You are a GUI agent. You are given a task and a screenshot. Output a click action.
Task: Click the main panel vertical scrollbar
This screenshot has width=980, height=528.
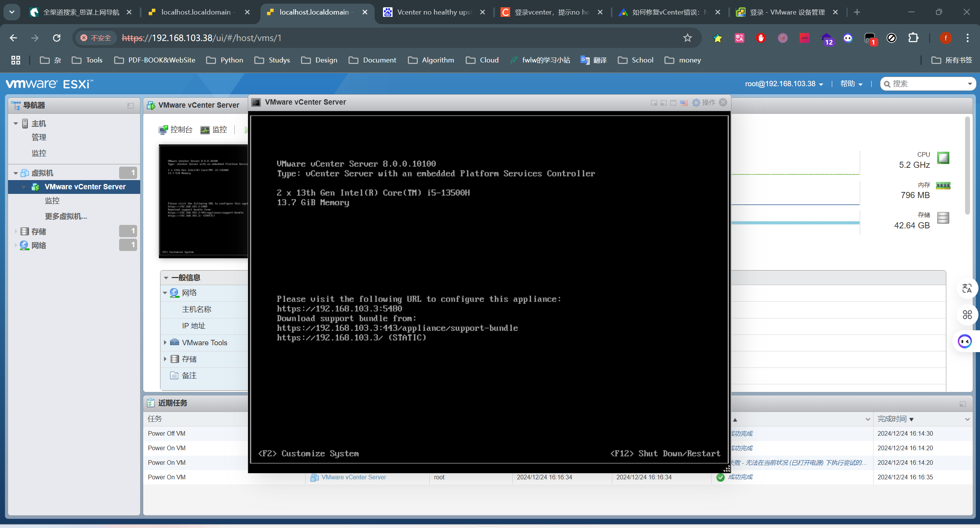coord(967,165)
